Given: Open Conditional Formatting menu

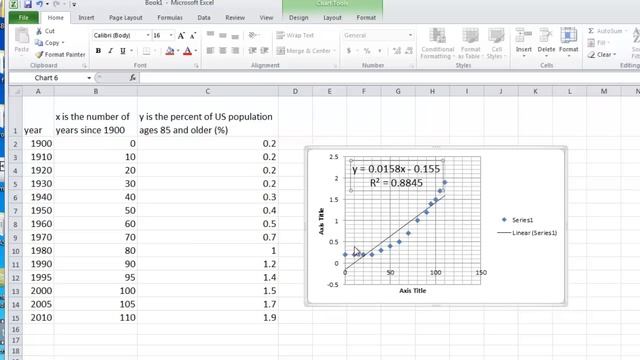Looking at the screenshot, I should [438, 44].
